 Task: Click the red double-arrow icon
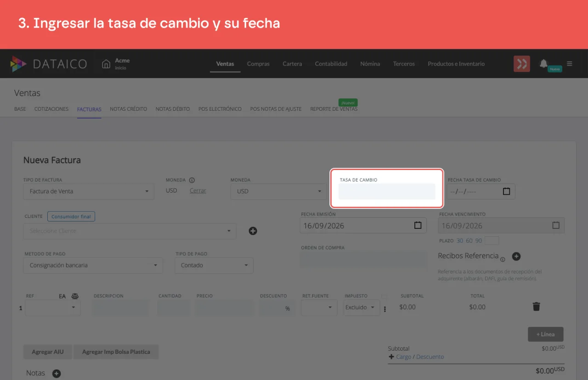[521, 64]
